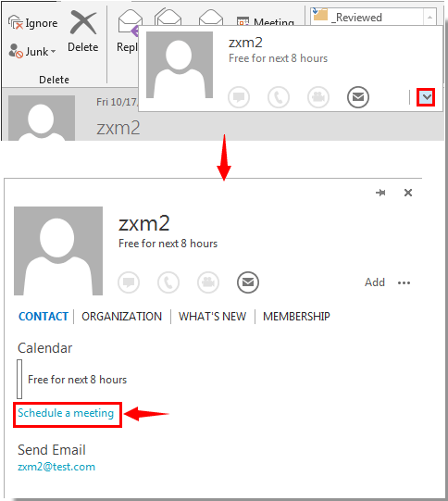This screenshot has height=501, width=448.
Task: Expand the contact card down chevron
Action: pos(426,97)
